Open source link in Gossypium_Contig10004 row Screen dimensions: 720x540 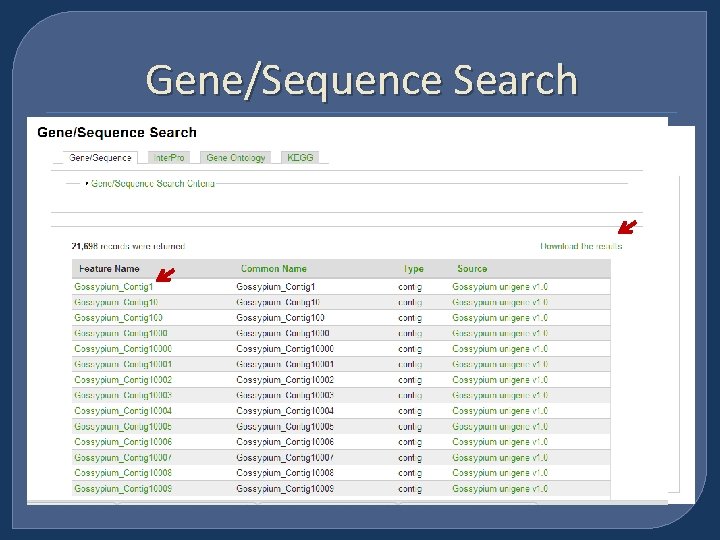pyautogui.click(x=500, y=411)
